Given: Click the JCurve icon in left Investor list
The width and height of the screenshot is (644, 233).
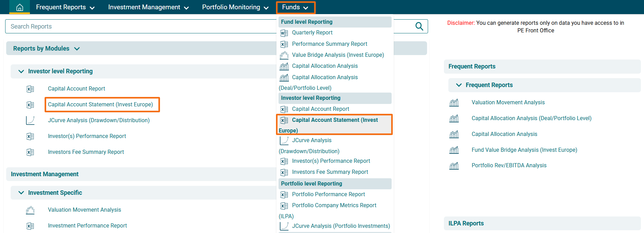Looking at the screenshot, I should click(30, 120).
